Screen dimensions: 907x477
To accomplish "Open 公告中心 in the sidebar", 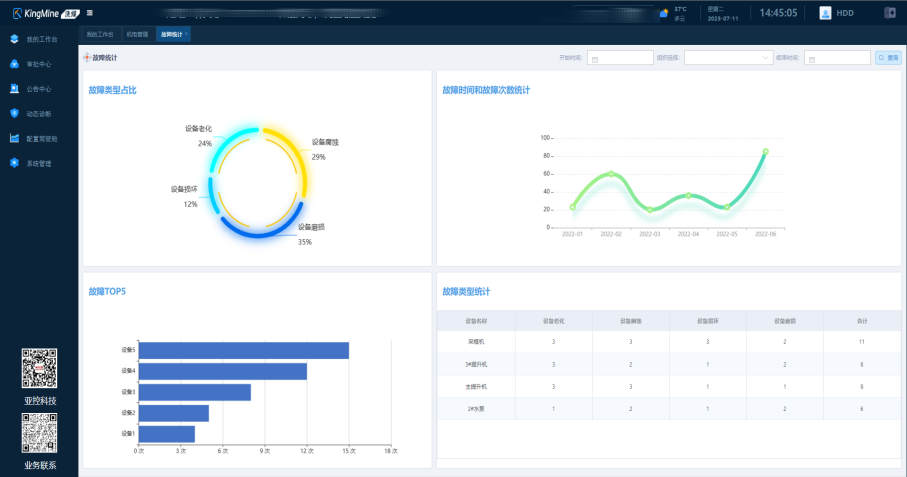I will click(39, 89).
